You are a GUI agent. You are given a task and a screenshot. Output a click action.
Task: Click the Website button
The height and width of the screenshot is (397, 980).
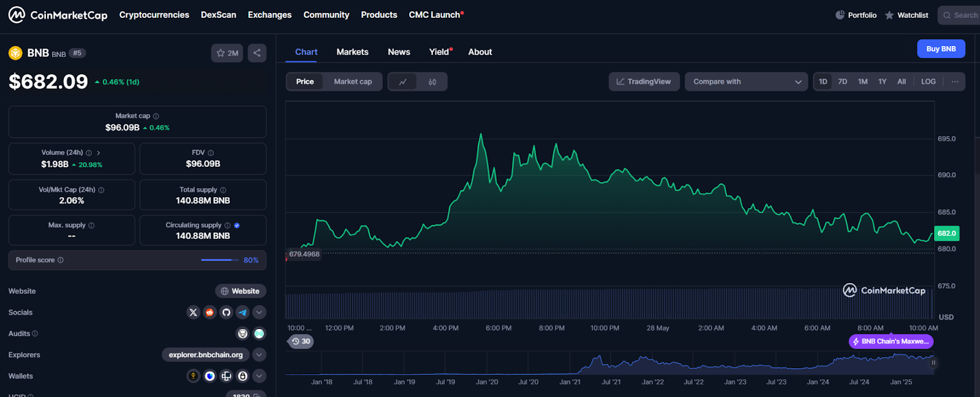(x=241, y=291)
